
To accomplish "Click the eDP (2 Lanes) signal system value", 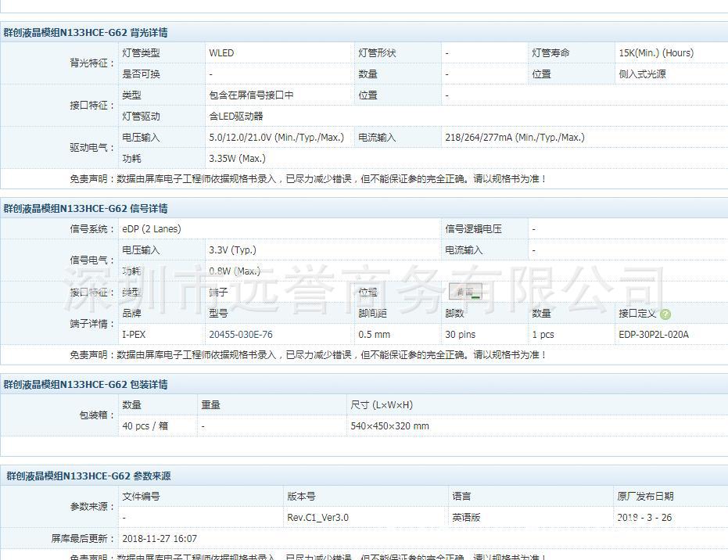I will click(x=152, y=229).
